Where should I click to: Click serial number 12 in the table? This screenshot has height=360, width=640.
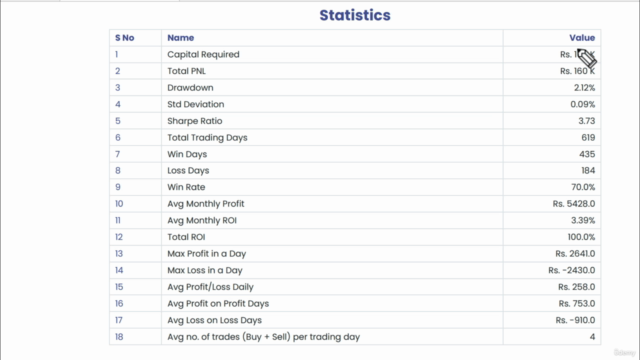click(119, 237)
